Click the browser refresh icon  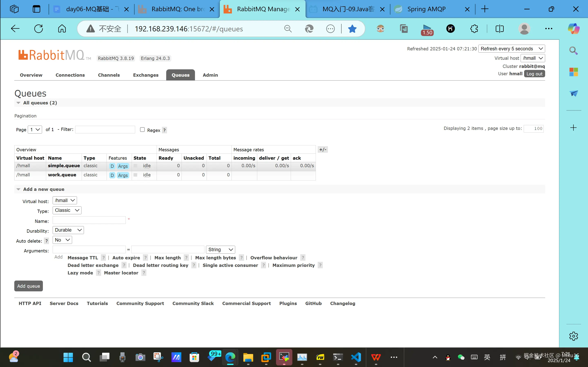pyautogui.click(x=38, y=29)
